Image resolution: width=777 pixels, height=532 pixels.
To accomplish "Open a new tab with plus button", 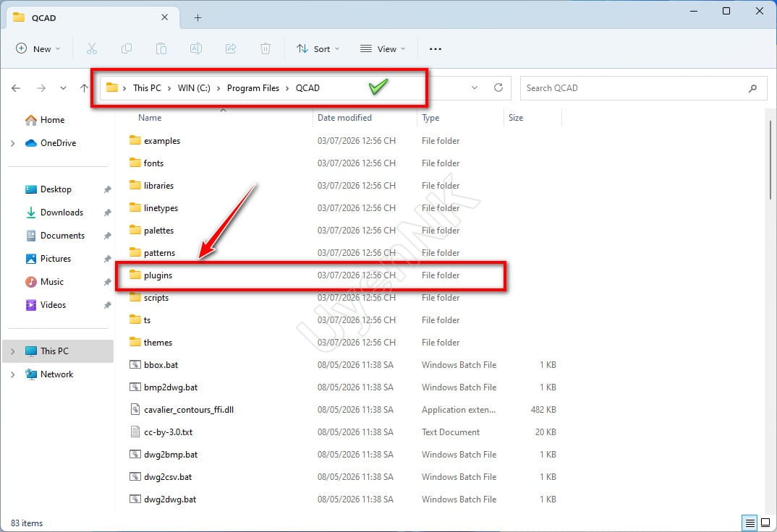I will pyautogui.click(x=198, y=18).
